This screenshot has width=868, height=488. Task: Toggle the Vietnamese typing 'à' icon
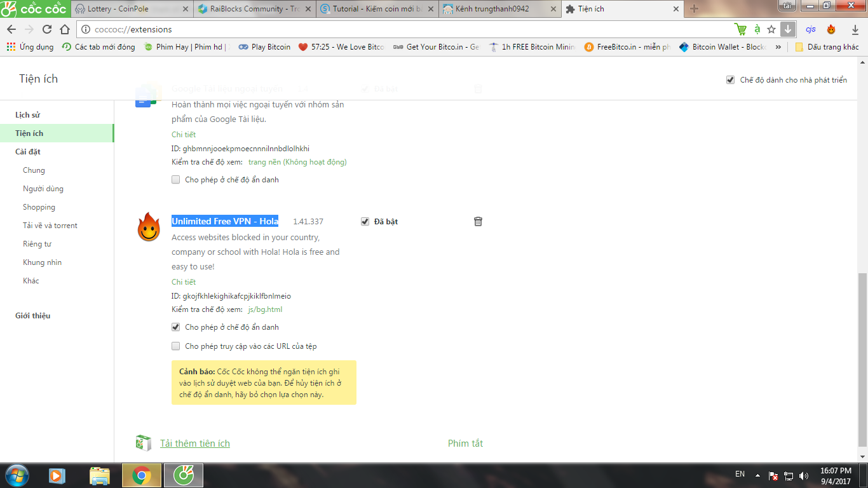coord(757,29)
